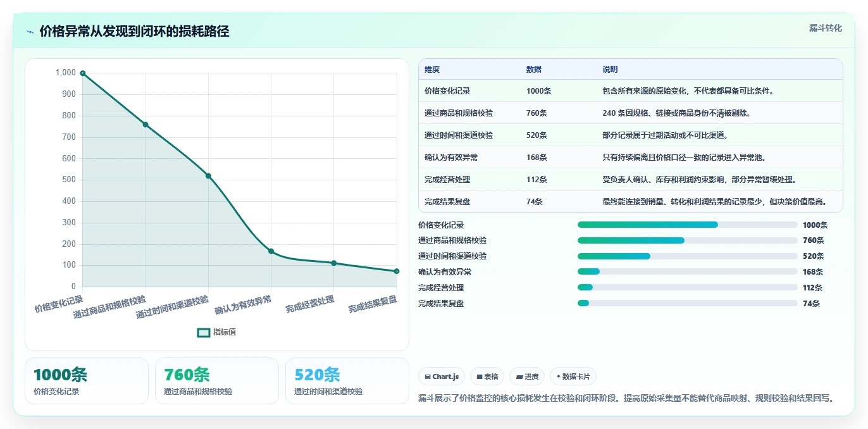
Task: Click the 确认为有效异常 x-axis label
Action: pos(244,305)
